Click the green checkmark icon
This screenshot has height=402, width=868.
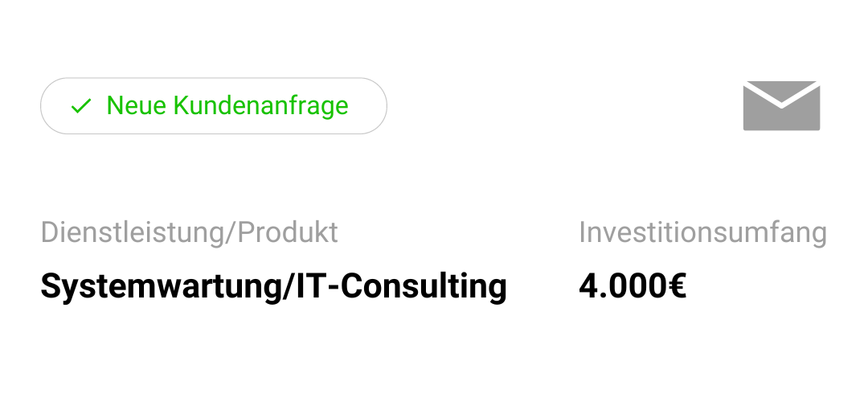coord(81,106)
